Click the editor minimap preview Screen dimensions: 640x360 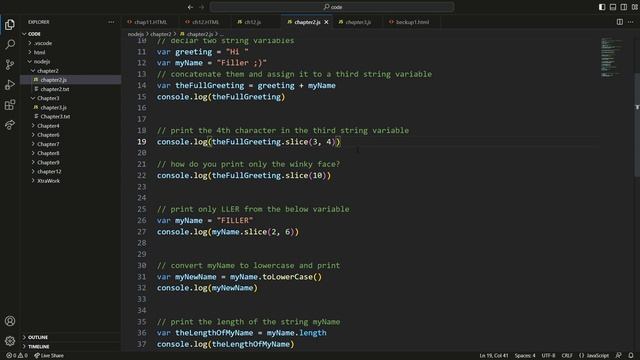[x=611, y=57]
